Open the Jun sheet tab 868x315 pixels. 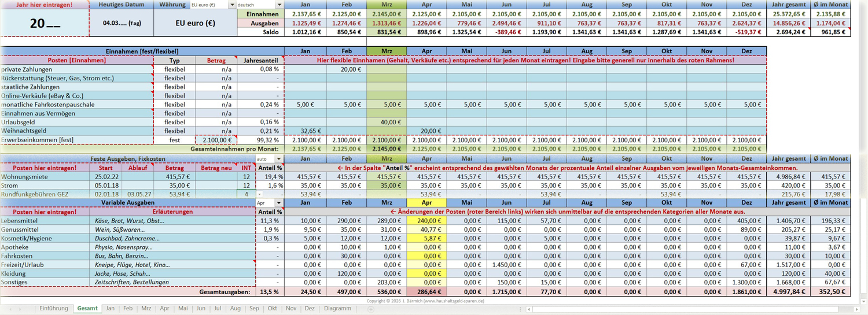pos(201,309)
